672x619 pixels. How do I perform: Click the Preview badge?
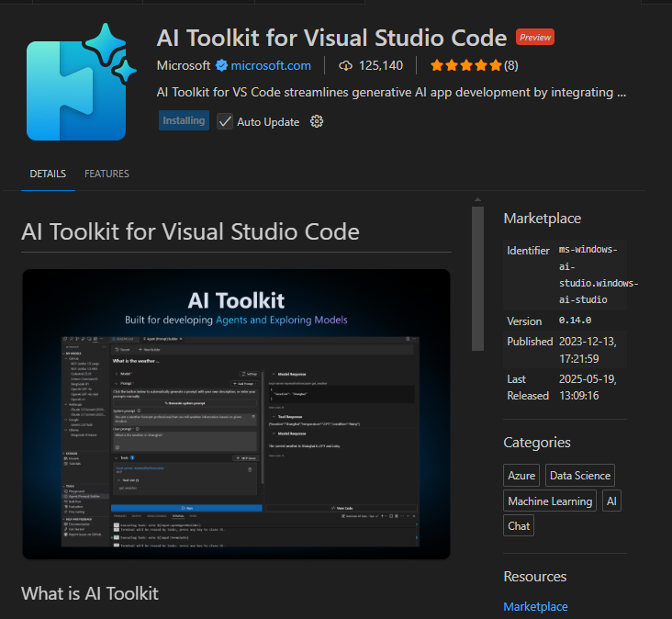(x=535, y=38)
